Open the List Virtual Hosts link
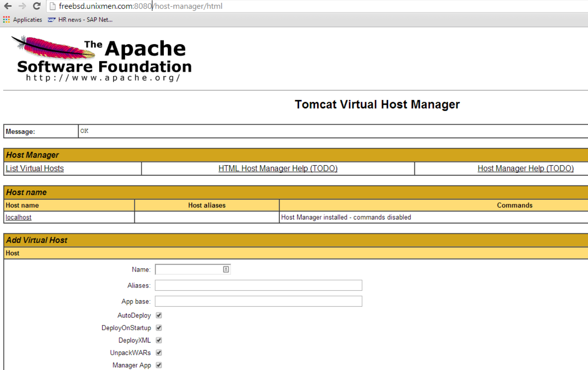Screen dimensions: 588x370 (x=35, y=168)
